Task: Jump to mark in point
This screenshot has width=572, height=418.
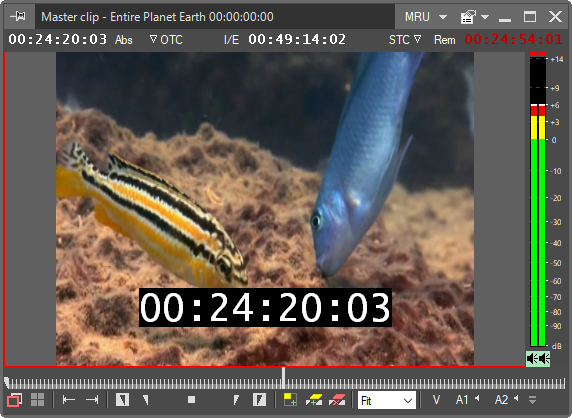Action: click(x=69, y=400)
